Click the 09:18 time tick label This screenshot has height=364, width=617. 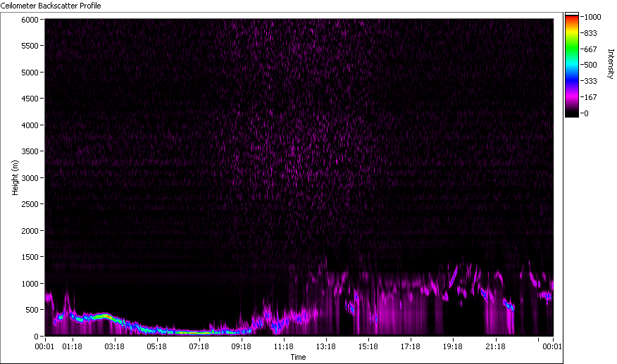pyautogui.click(x=241, y=346)
